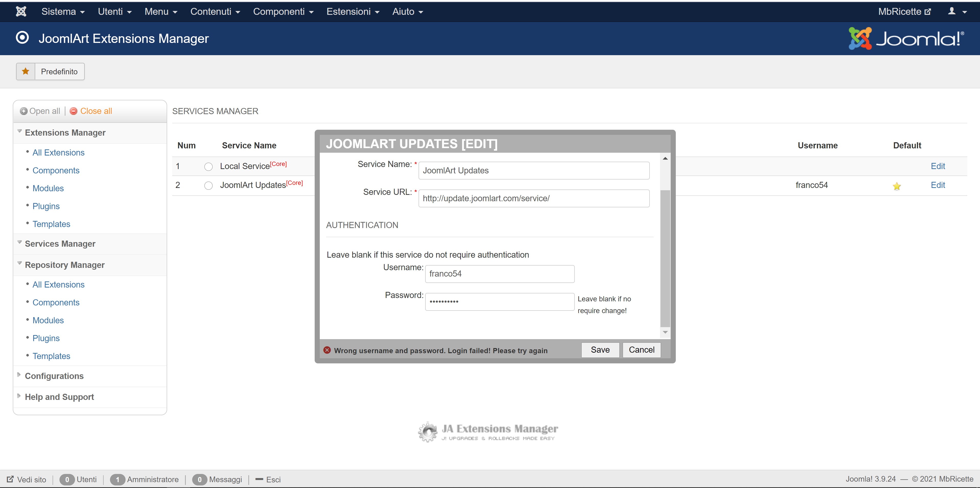Click the JA Extensions Manager gear logo
The height and width of the screenshot is (488, 980).
[x=428, y=432]
